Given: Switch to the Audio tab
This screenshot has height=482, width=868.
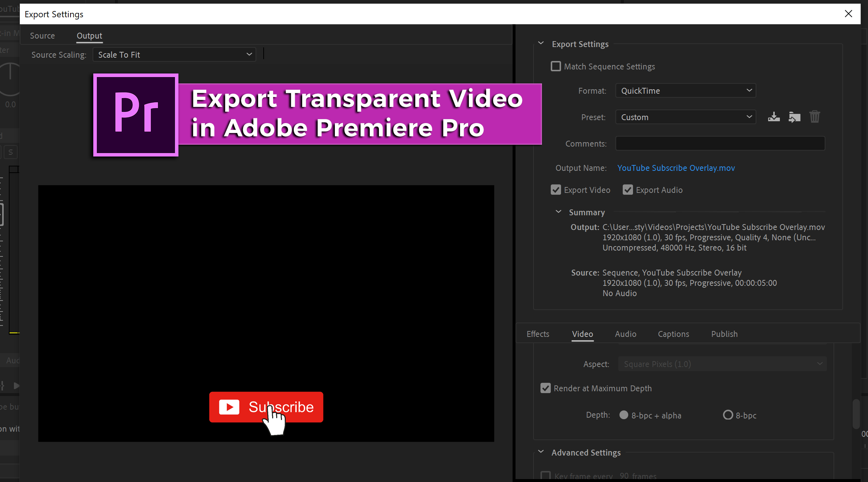Looking at the screenshot, I should click(625, 334).
